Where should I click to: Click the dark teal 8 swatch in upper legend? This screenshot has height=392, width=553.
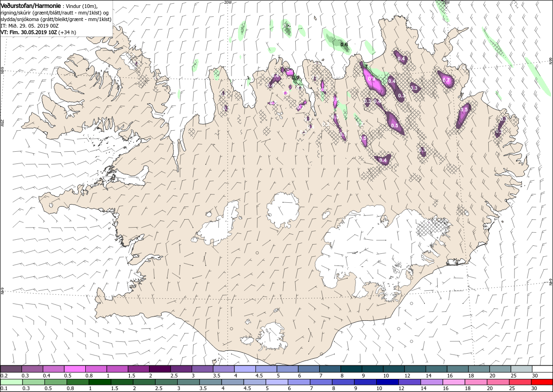point(351,369)
